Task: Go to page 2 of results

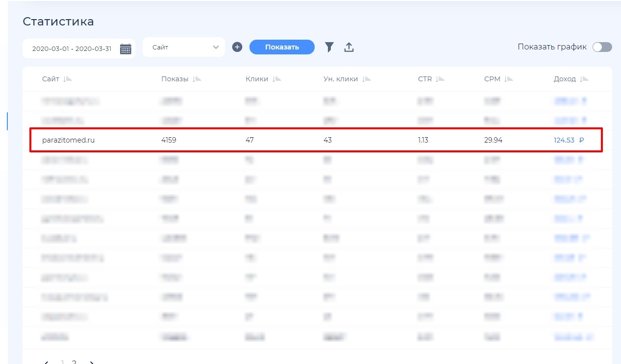Action: 74,362
